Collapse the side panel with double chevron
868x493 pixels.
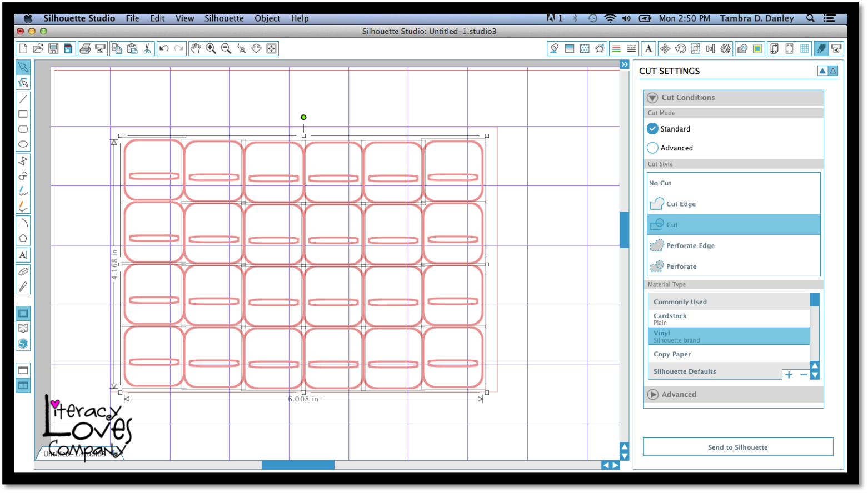625,64
